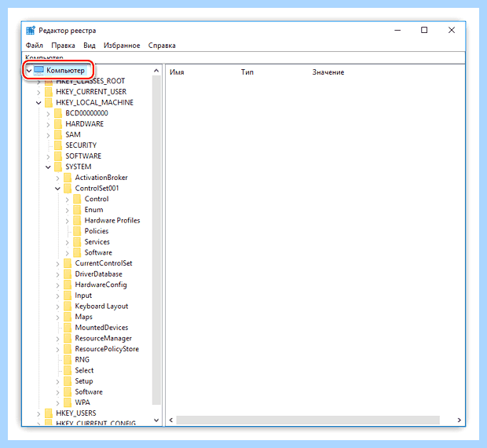Open the Вид menu
The height and width of the screenshot is (448, 487).
89,46
